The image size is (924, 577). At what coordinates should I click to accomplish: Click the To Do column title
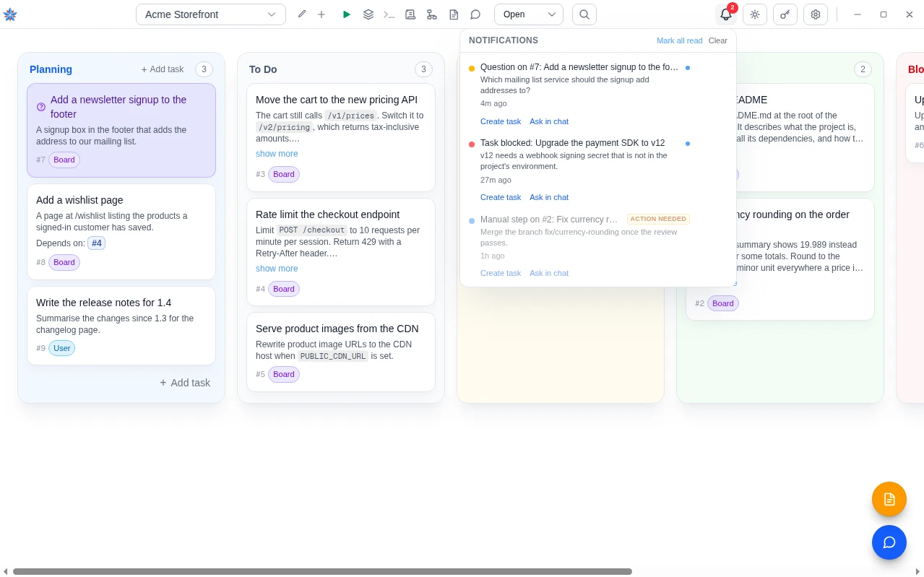(x=263, y=69)
